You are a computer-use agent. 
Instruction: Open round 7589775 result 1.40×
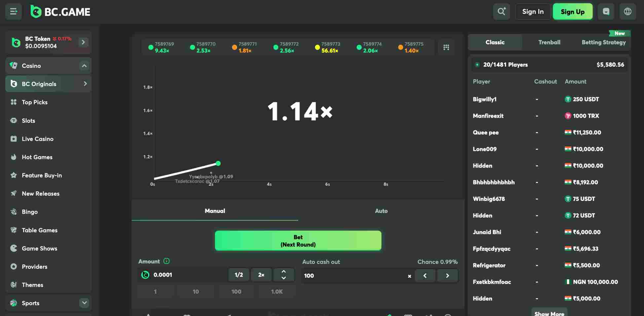coord(411,47)
